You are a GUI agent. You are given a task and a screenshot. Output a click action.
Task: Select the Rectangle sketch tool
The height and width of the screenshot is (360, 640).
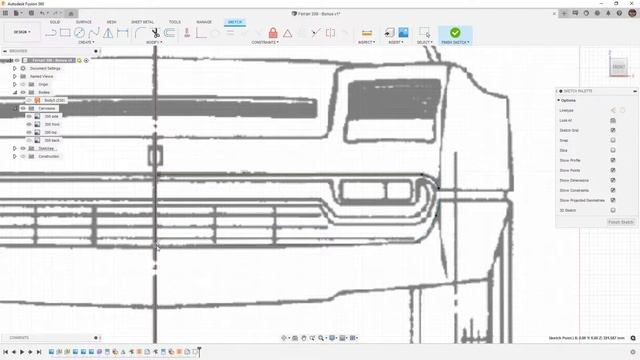pyautogui.click(x=65, y=33)
